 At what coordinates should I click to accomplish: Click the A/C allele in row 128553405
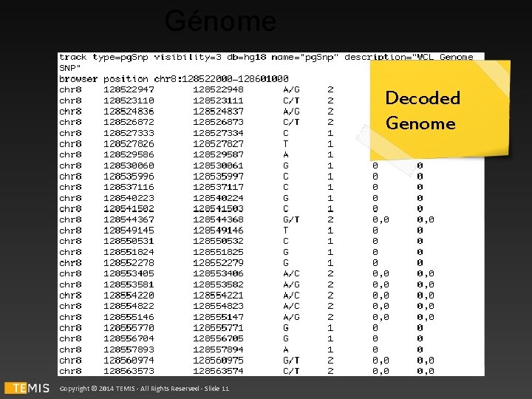pos(291,273)
